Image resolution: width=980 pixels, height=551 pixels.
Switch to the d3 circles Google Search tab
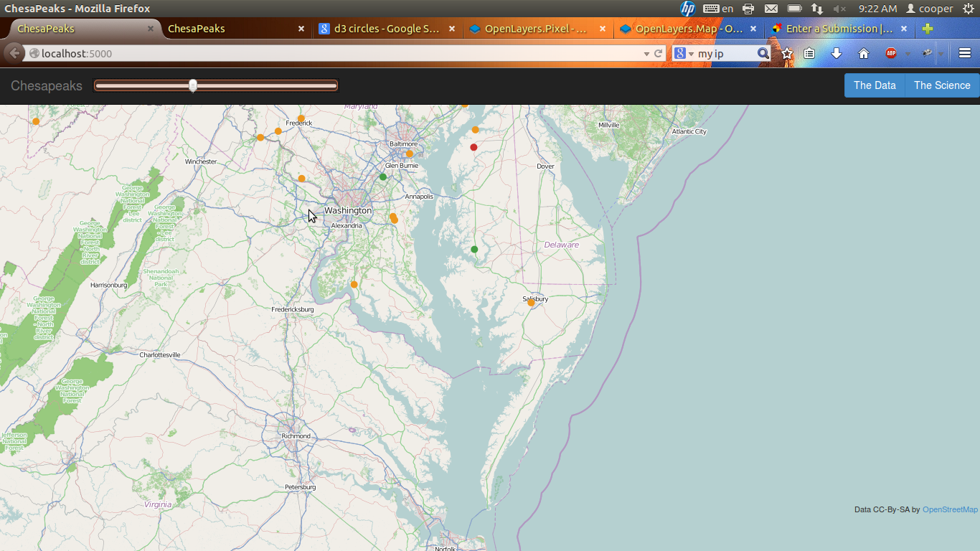pyautogui.click(x=387, y=29)
